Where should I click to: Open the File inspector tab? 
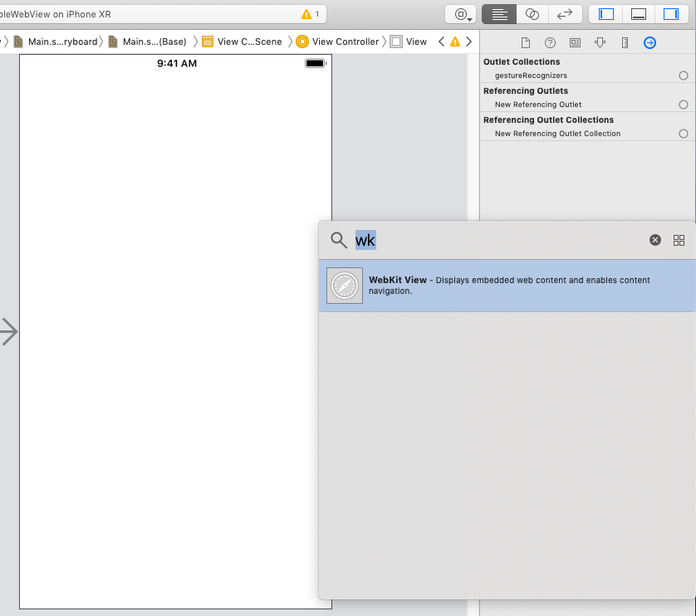[x=525, y=42]
